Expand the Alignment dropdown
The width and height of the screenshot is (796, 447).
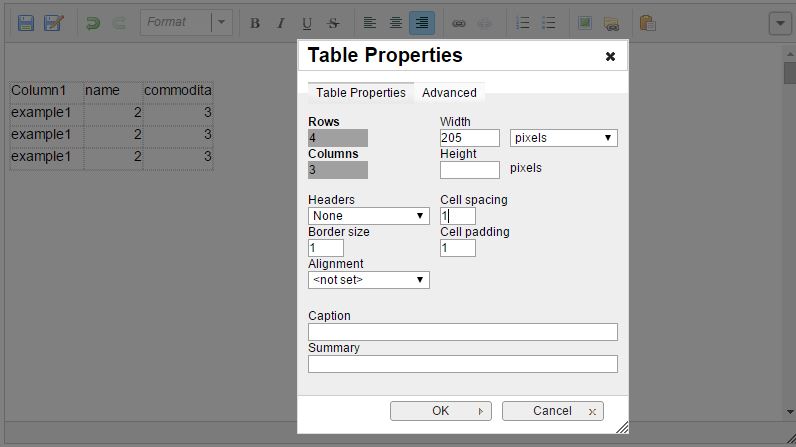(x=368, y=280)
